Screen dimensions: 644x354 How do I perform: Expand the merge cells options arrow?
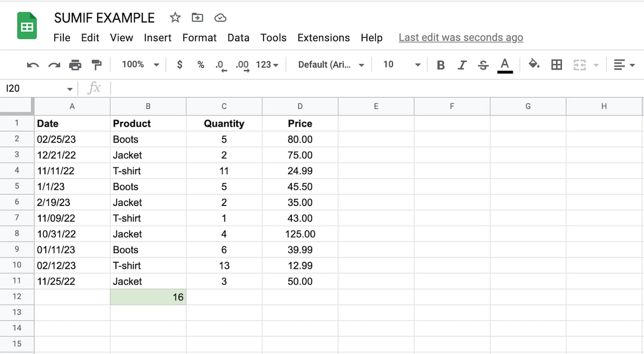tap(595, 65)
